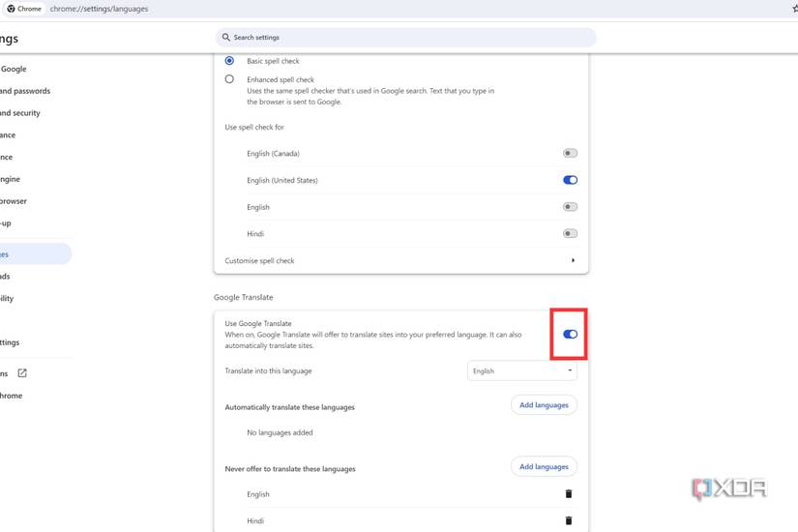The width and height of the screenshot is (798, 532).
Task: Toggle spell check for Hindi
Action: (x=570, y=234)
